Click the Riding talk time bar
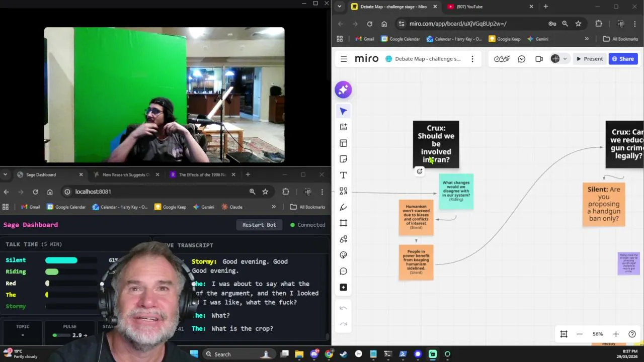The image size is (644, 362). click(71, 271)
